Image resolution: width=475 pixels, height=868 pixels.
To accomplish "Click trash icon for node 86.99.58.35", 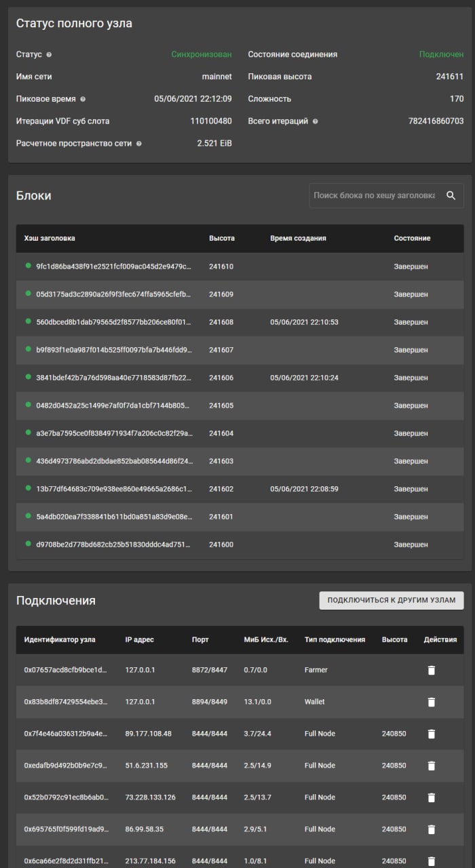I will point(432,829).
